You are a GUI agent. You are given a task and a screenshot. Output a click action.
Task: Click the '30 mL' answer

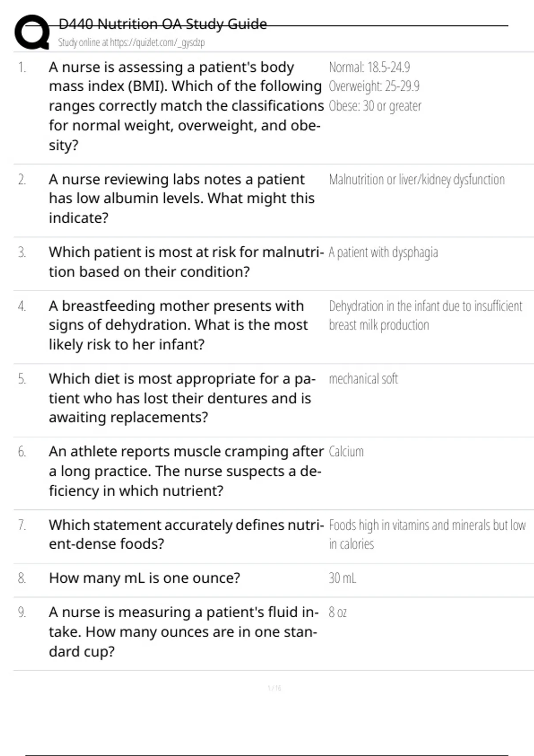342,578
